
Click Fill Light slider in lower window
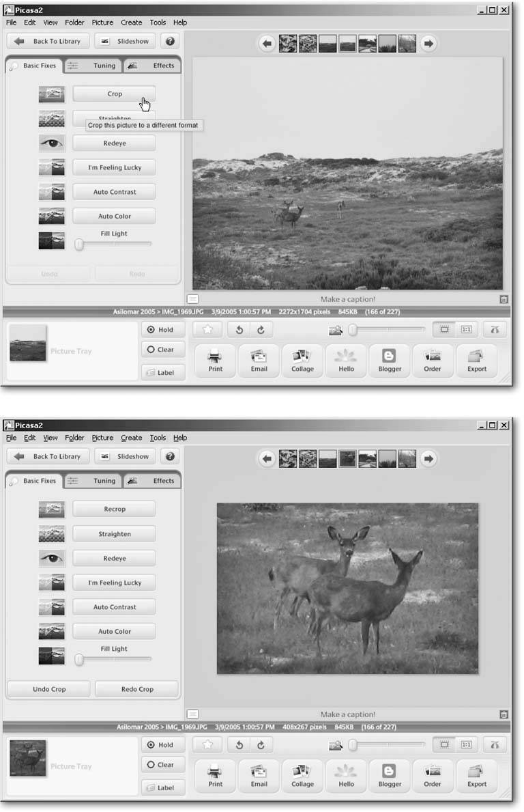[x=113, y=659]
